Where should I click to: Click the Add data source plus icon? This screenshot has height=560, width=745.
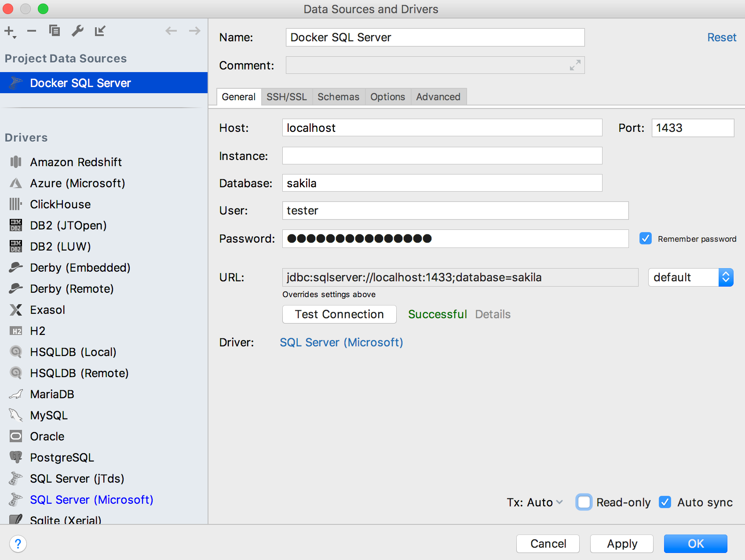pos(10,31)
